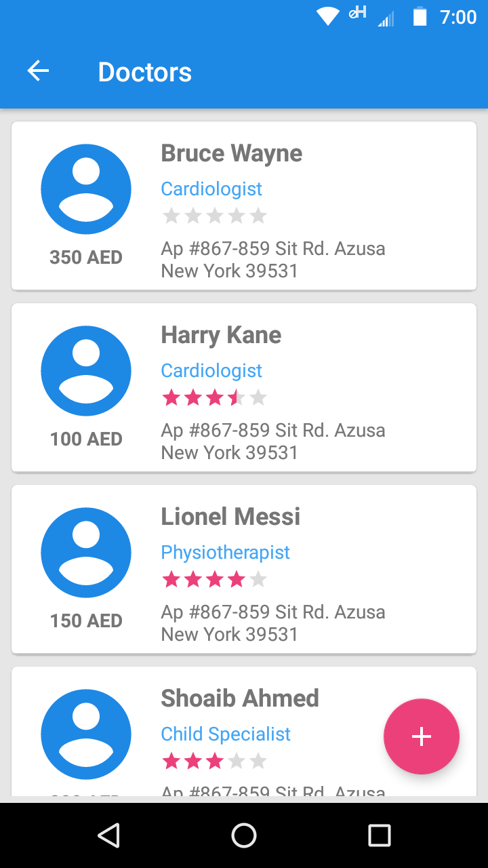Viewport: 488px width, 868px height.
Task: Tap the Doctors header title
Action: [x=145, y=72]
